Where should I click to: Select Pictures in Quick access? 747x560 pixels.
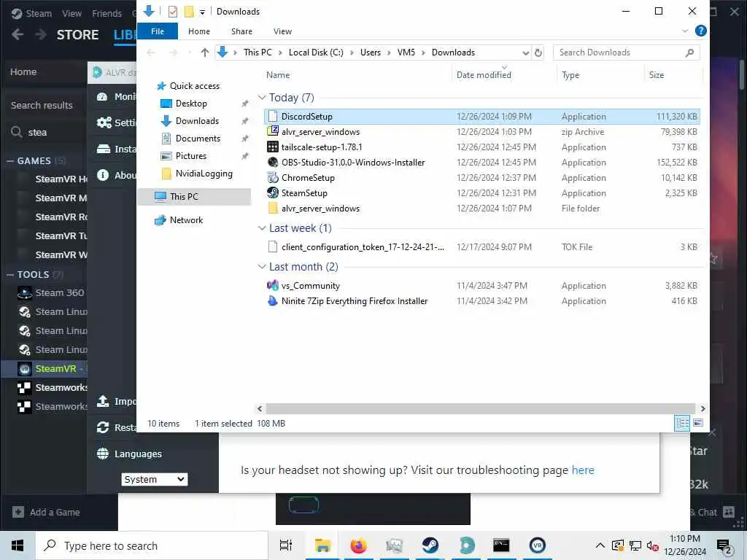pyautogui.click(x=190, y=156)
